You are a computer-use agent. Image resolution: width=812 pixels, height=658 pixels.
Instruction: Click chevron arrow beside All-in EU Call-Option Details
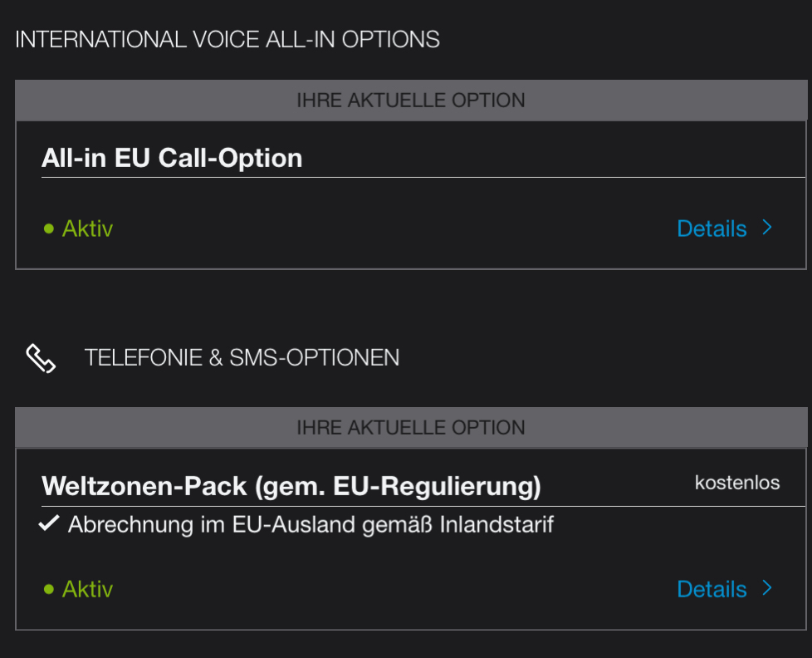point(767,228)
